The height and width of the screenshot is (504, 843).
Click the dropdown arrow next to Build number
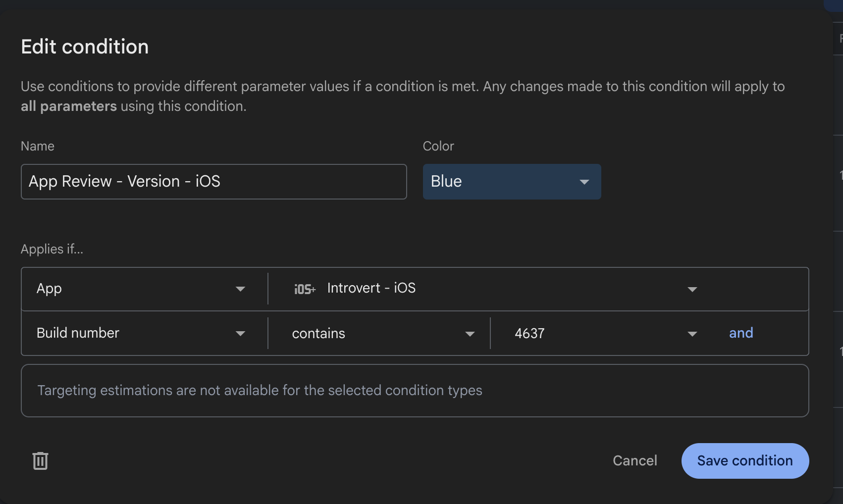click(241, 333)
